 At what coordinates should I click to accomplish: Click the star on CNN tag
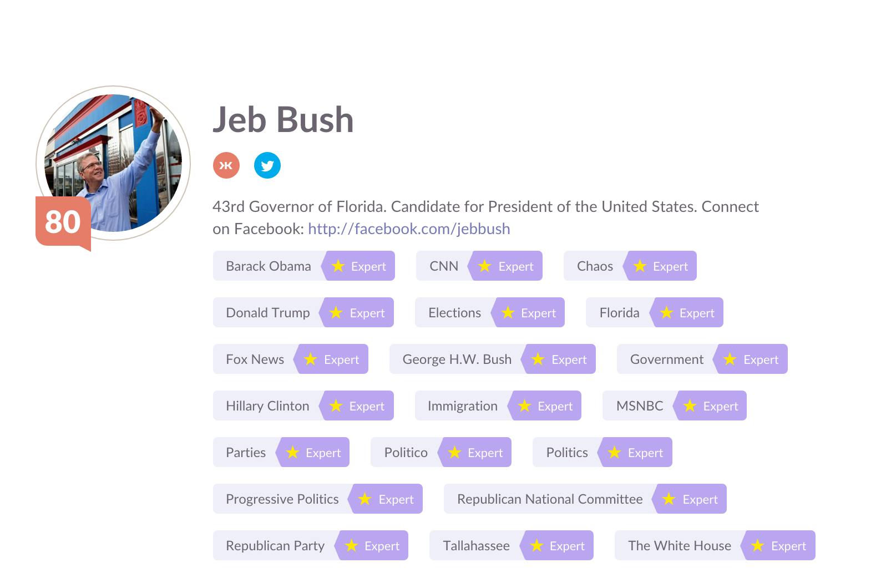pyautogui.click(x=485, y=266)
